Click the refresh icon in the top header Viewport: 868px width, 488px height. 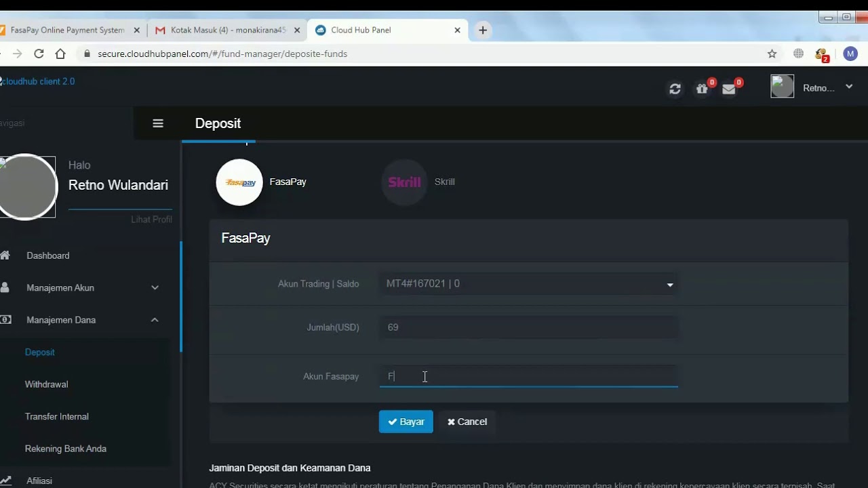675,89
